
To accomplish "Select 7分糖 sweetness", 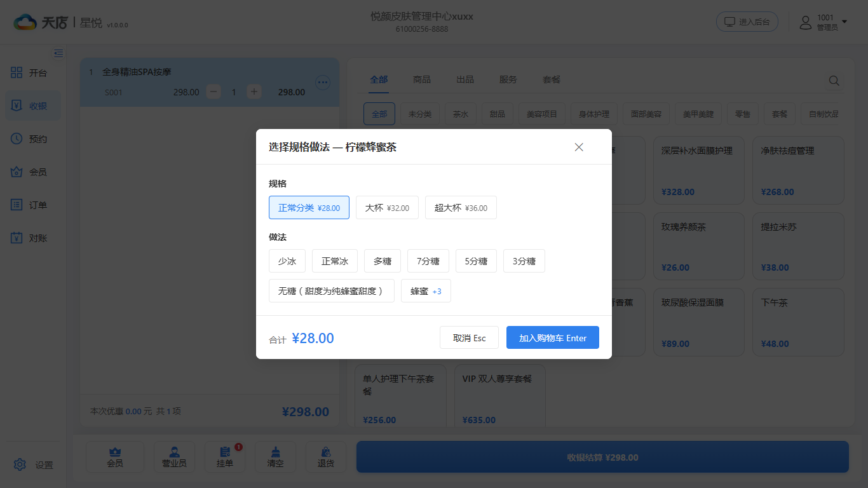I will click(x=428, y=261).
